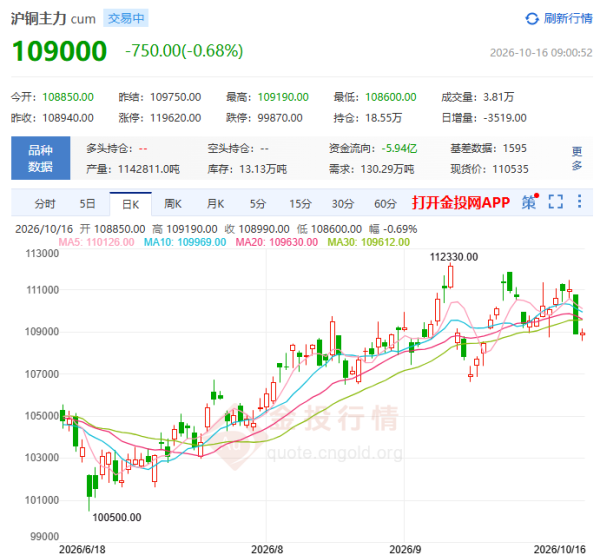
Task: Click the 日增量 value -3519.00
Action: [505, 118]
